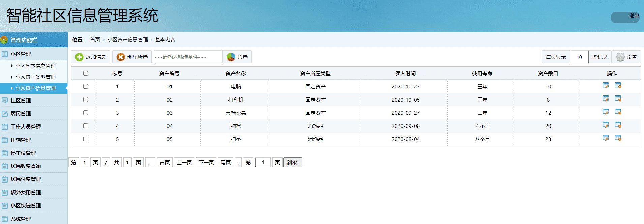Open 小区资产类型管理 submenu item

[35, 77]
